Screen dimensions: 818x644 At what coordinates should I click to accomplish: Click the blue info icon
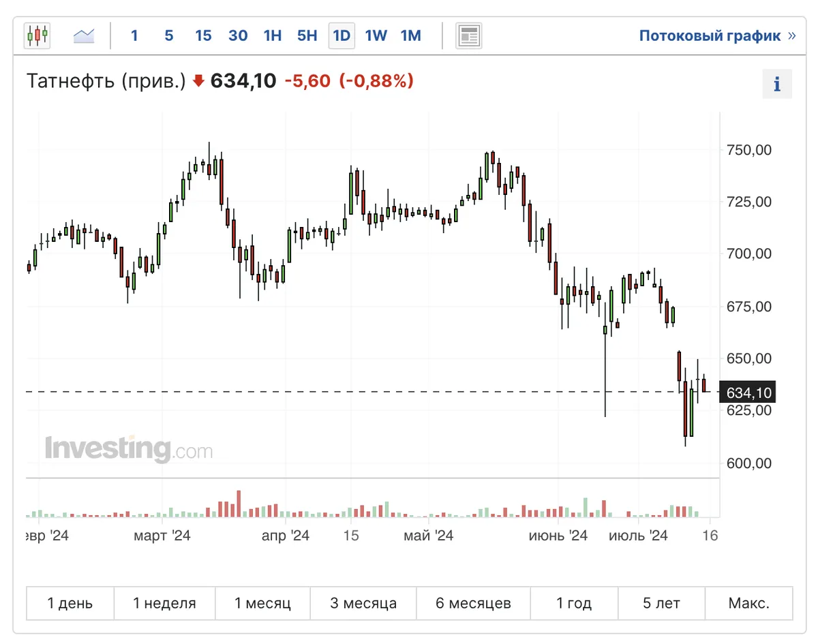(776, 84)
